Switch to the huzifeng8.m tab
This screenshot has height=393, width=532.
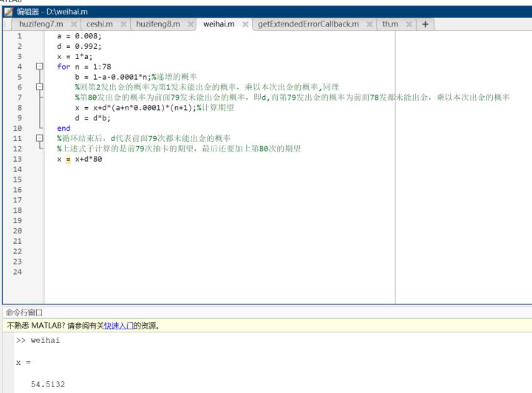tap(158, 24)
